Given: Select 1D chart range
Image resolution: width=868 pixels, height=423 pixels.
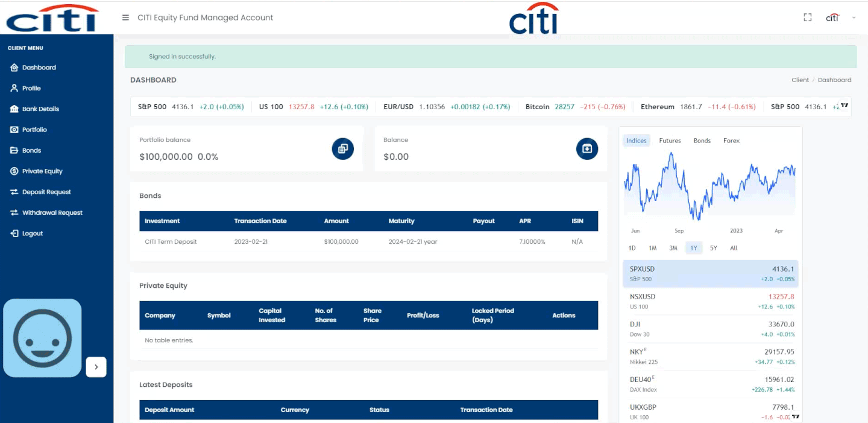Looking at the screenshot, I should pos(632,248).
